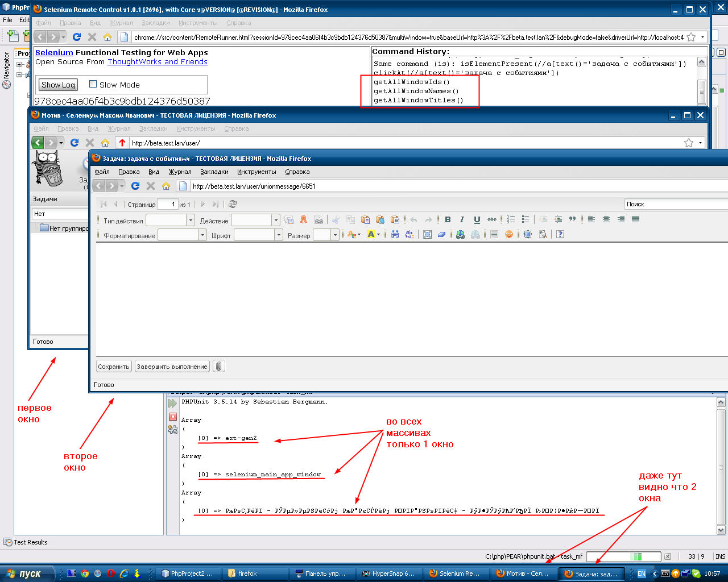Click Paste from Word icon
This screenshot has width=728, height=582.
coord(395,219)
